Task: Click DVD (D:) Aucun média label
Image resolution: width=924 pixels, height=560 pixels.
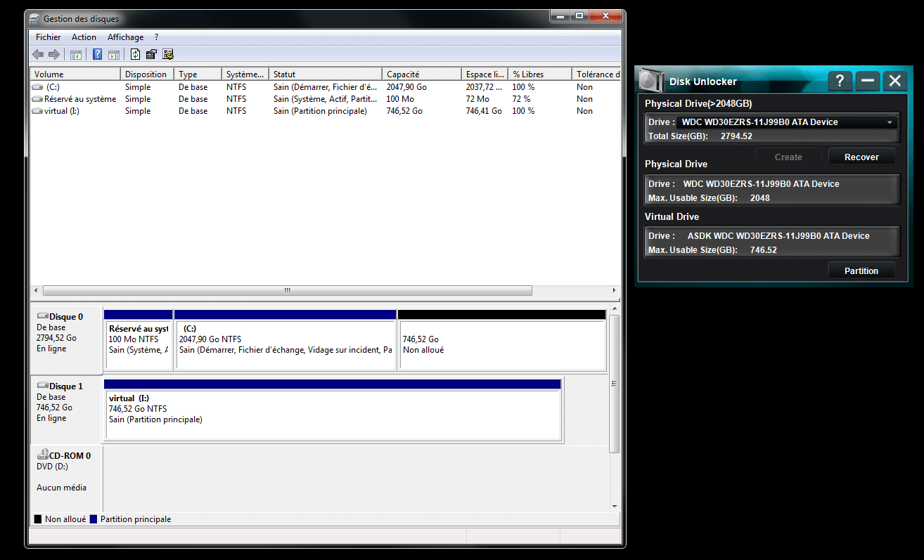Action: [61, 477]
